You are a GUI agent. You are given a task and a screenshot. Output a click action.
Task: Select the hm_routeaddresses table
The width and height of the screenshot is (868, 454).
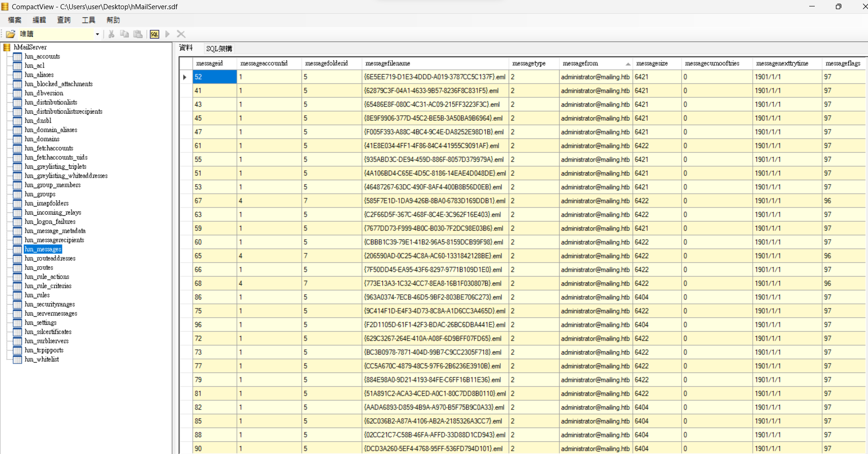click(50, 258)
